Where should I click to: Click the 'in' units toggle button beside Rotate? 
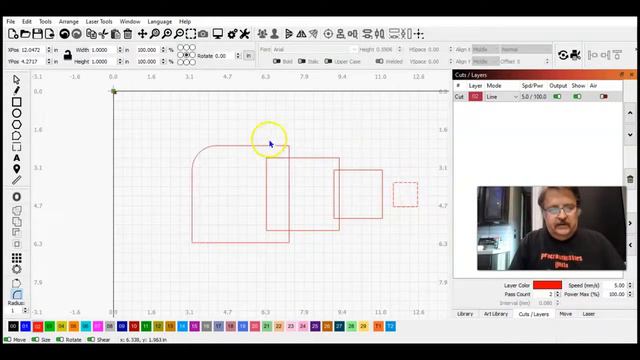248,56
